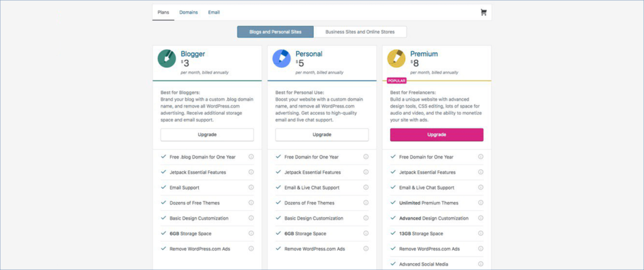Open the shopping cart icon
The height and width of the screenshot is (270, 644).
coord(483,12)
